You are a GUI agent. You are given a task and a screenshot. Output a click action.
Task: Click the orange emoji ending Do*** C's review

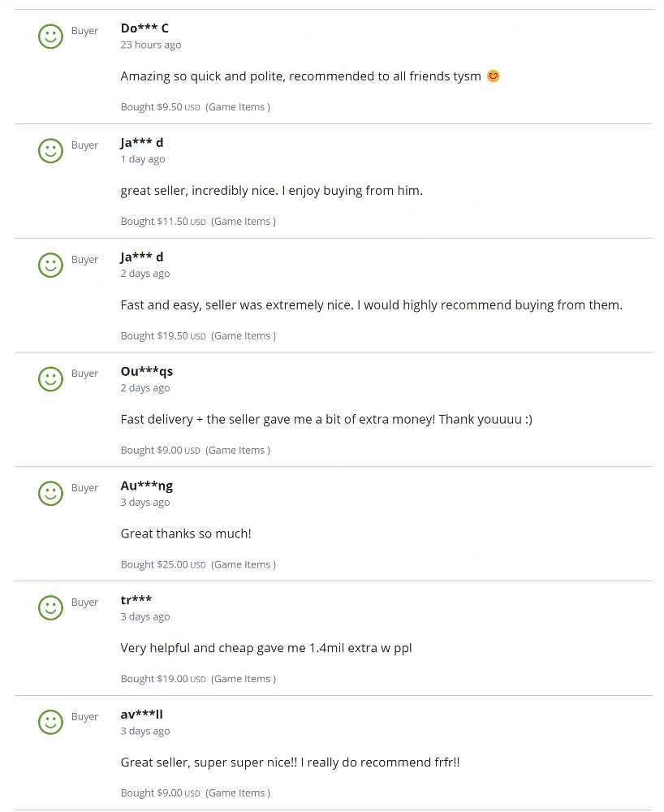(493, 76)
